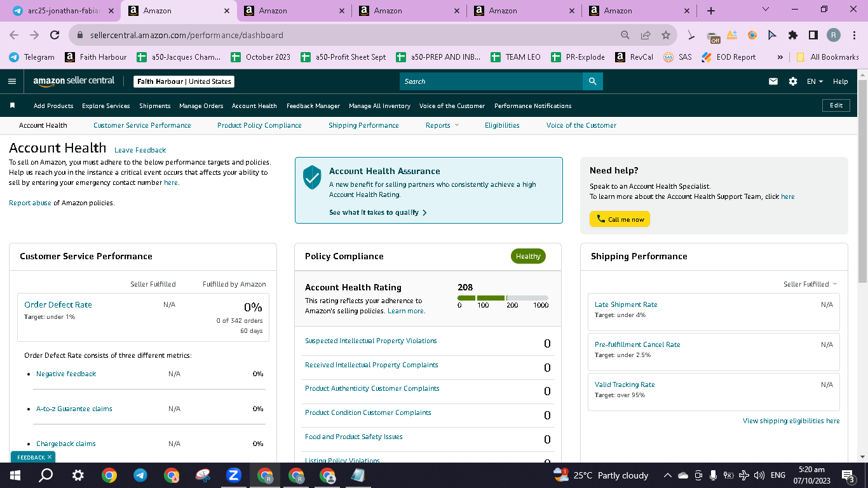The height and width of the screenshot is (488, 868).
Task: Open the Eligibilities tab
Action: click(502, 125)
